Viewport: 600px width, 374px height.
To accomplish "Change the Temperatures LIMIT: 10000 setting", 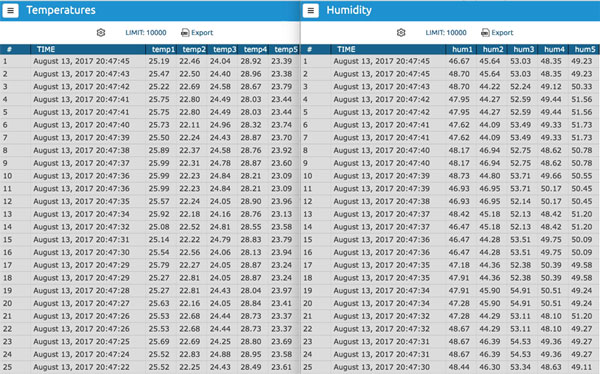I will point(146,33).
